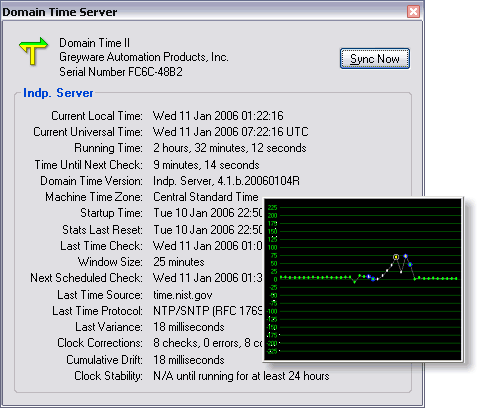Select 'Greyware Automation Products, Inc.' text
Viewport: 480px width, 408px height.
click(144, 57)
